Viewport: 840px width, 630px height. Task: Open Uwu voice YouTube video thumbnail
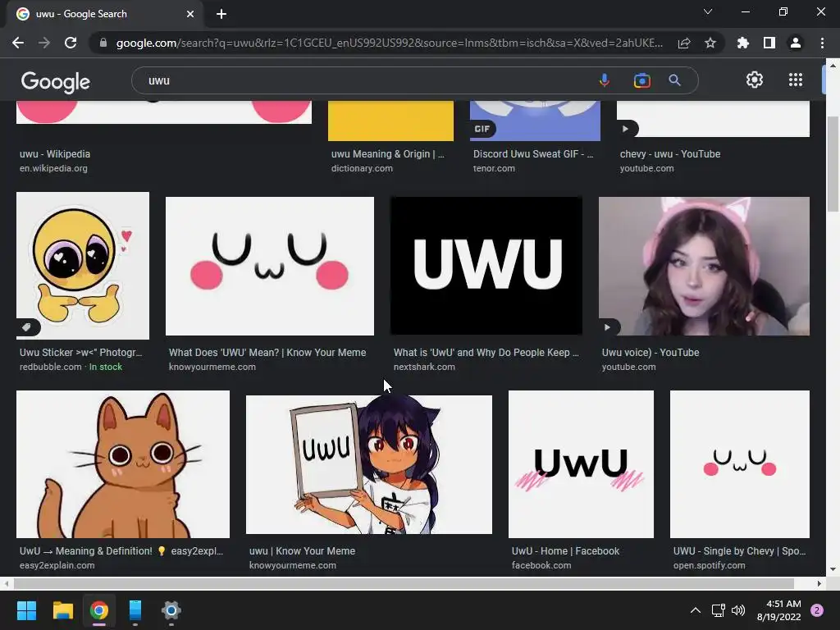[x=704, y=266]
